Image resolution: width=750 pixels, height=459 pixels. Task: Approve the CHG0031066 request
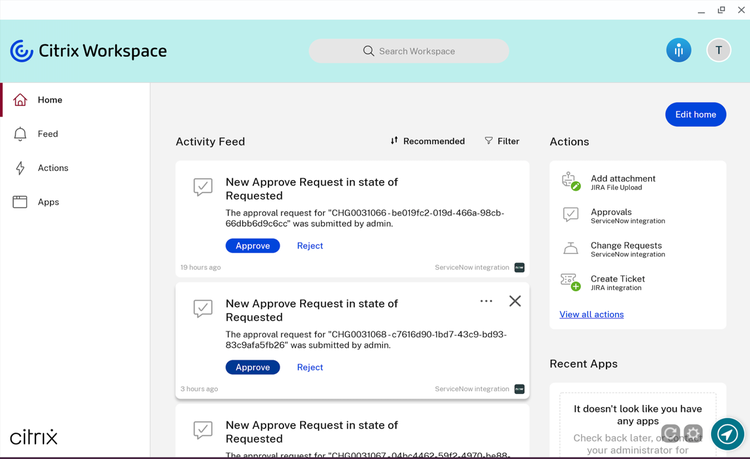point(253,246)
